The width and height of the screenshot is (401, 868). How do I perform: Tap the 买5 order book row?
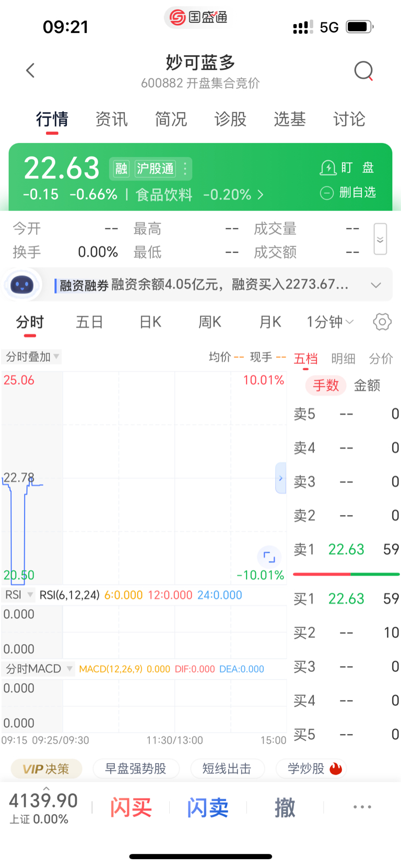(x=346, y=734)
